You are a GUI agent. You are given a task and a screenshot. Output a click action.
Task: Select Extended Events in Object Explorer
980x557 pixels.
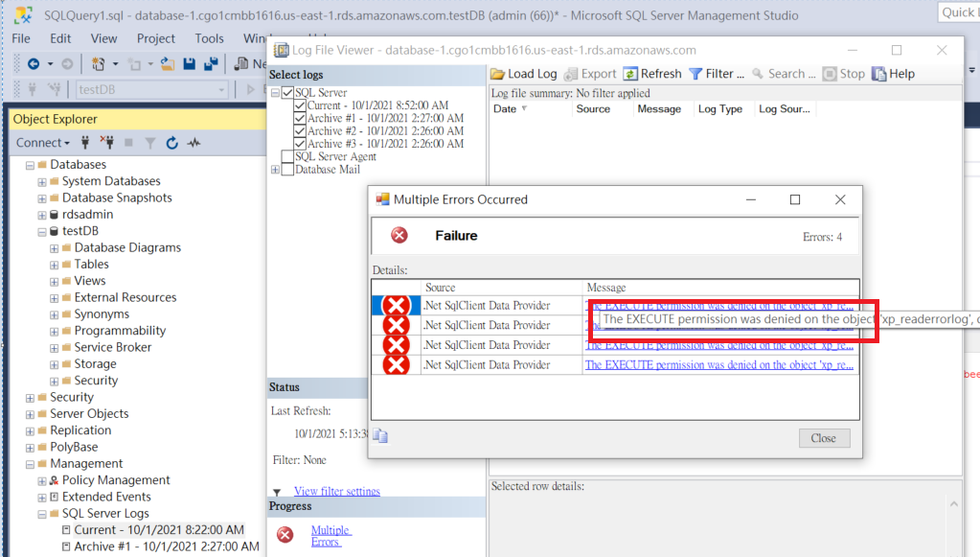point(106,497)
